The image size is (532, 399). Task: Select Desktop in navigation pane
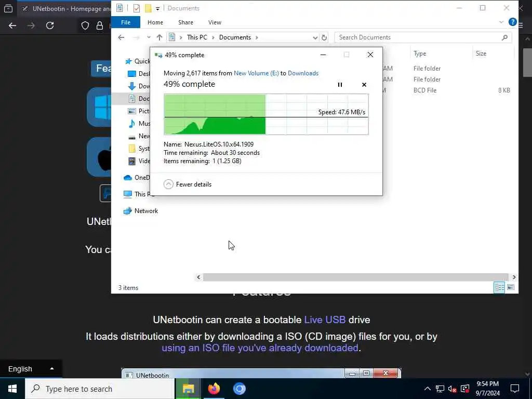[x=139, y=74]
